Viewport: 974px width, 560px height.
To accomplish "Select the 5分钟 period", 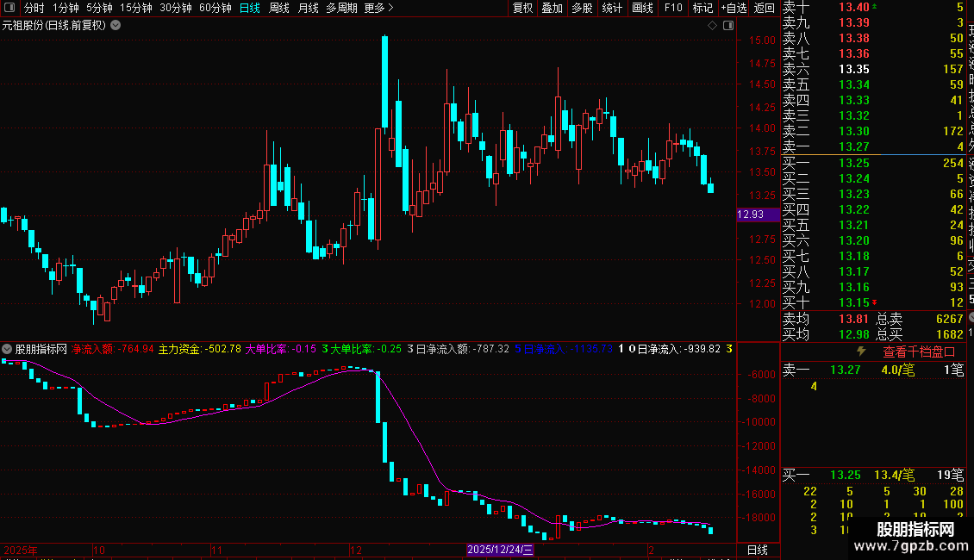I will click(x=99, y=8).
